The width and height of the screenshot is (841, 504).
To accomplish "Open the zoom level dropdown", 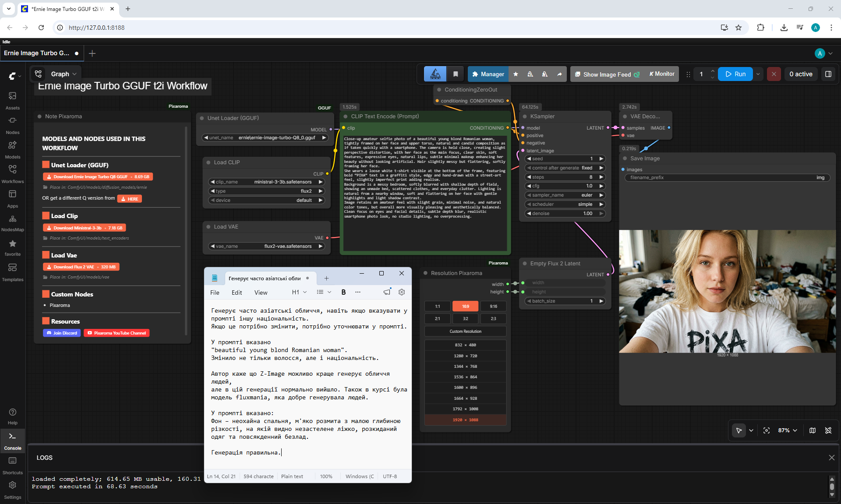I will click(788, 430).
